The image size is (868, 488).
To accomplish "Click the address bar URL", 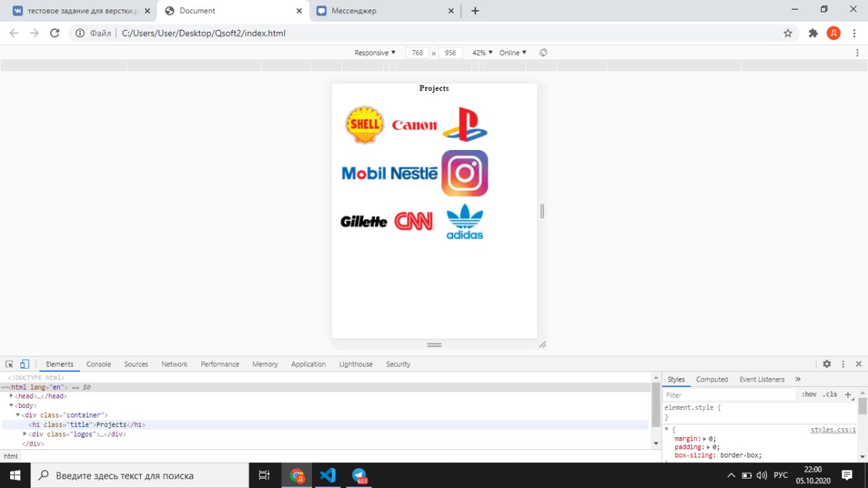I will coord(203,33).
